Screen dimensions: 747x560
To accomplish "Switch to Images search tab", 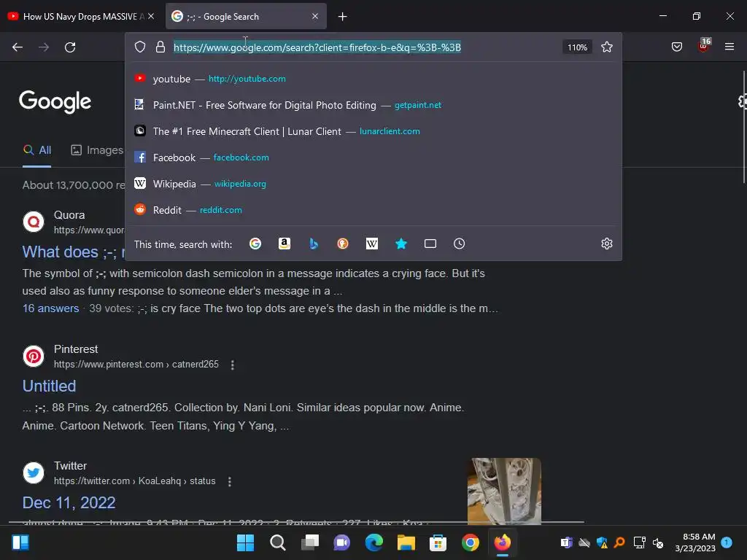I will click(x=97, y=150).
